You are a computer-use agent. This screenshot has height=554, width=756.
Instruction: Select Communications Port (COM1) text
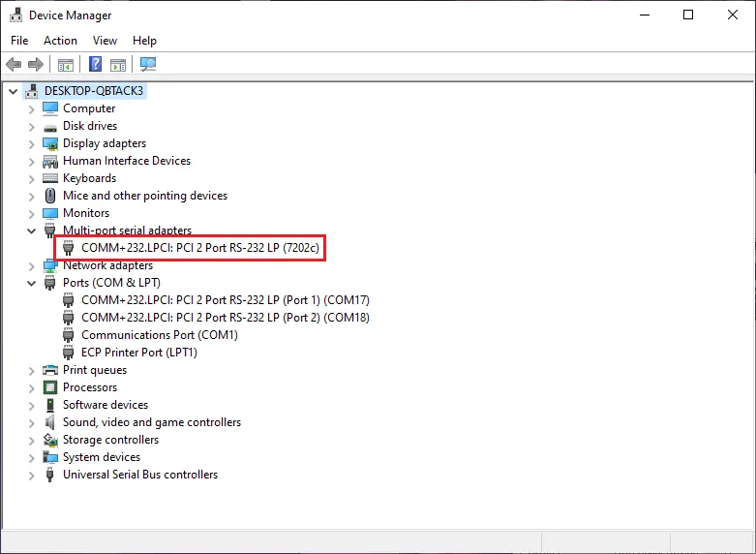tap(160, 335)
